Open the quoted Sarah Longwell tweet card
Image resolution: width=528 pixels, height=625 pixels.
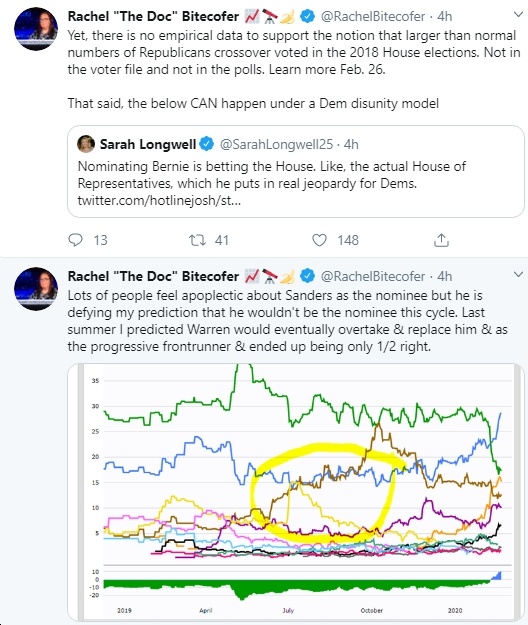coord(296,171)
